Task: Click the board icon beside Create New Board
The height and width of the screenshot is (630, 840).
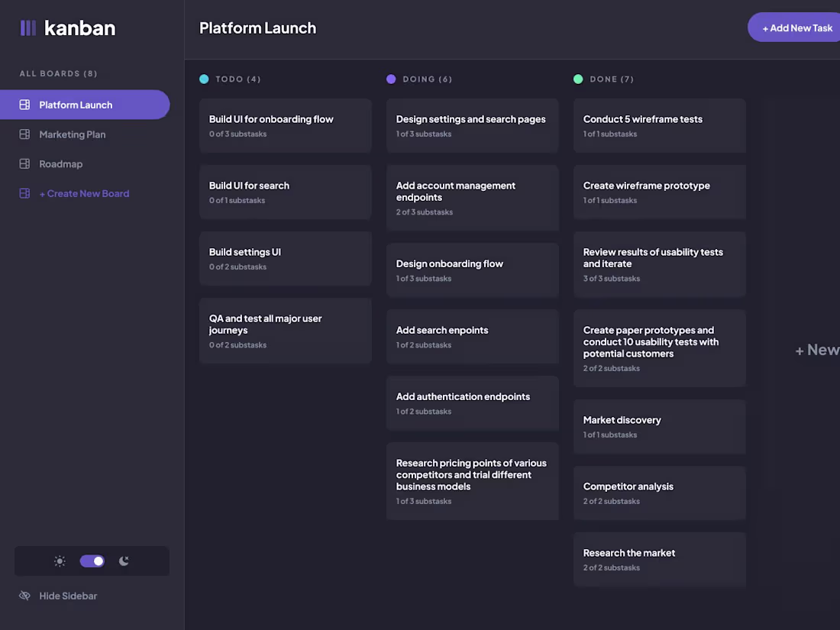Action: coord(24,193)
